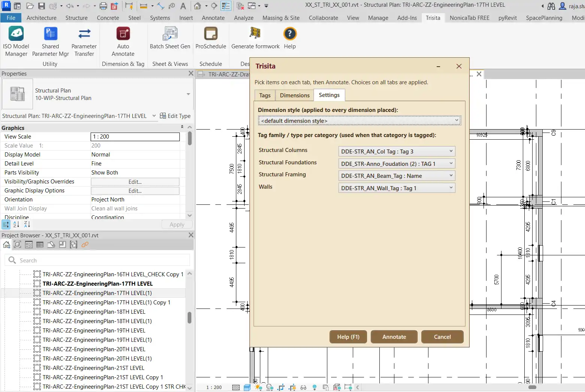Open Structural Columns tag type dropdown
The image size is (585, 392).
pyautogui.click(x=397, y=151)
